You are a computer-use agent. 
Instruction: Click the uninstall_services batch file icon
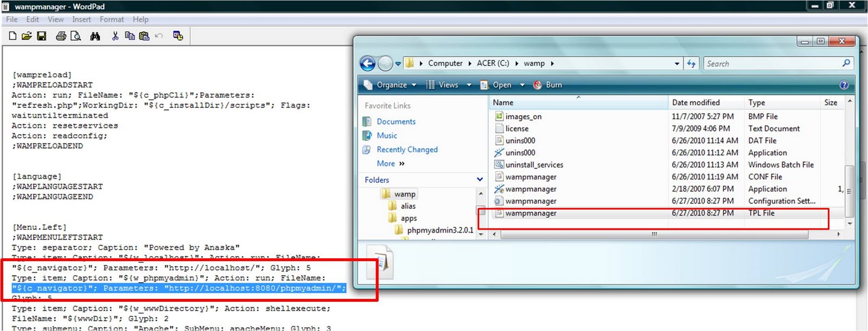(x=499, y=164)
